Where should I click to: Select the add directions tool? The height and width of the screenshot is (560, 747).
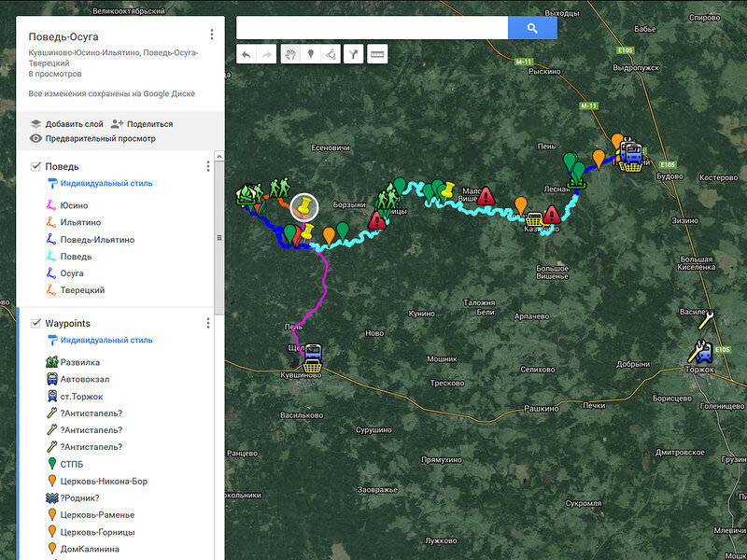point(353,54)
